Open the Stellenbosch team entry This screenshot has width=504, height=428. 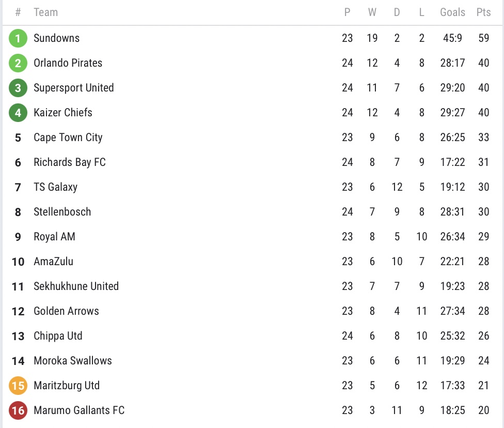pos(62,212)
